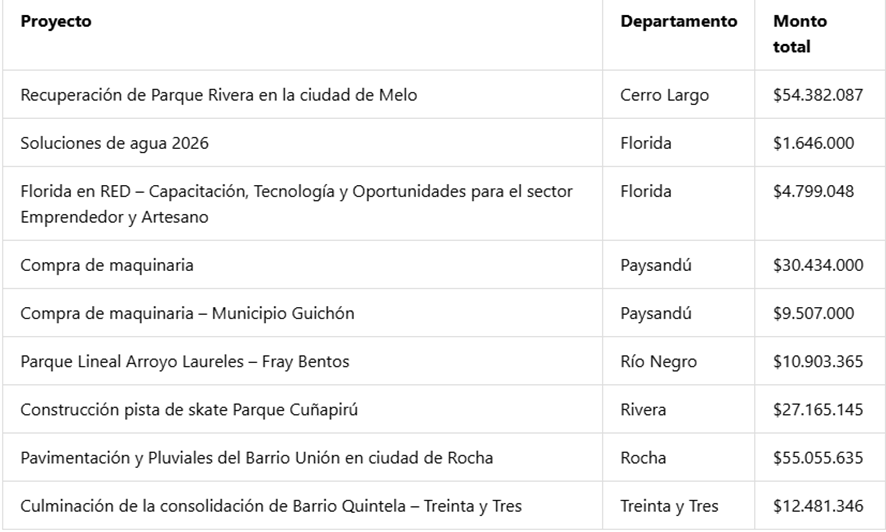Click Construcción pista de skate Parque Cuñapirú
This screenshot has width=886, height=532.
[x=195, y=409]
